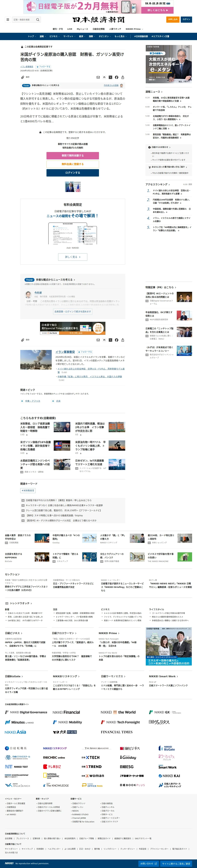Toggle フォローする in イラン軍事衝突 topic card

pos(85,352)
